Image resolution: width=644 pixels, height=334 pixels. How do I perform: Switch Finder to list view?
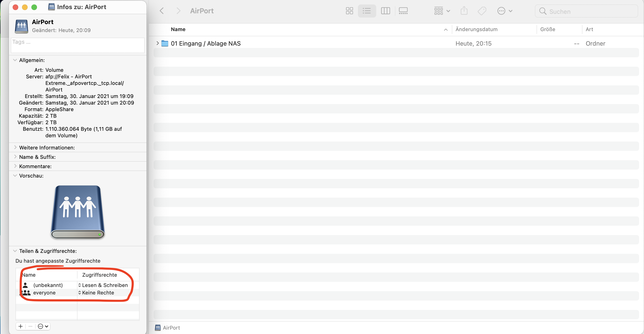point(367,11)
